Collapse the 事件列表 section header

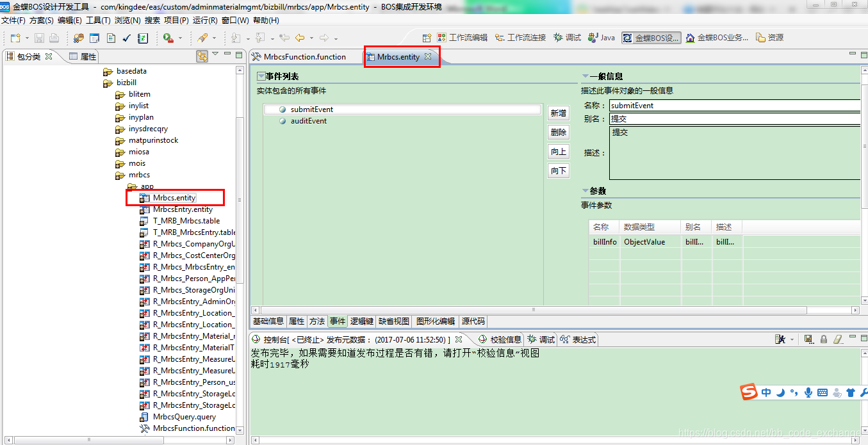coord(260,76)
